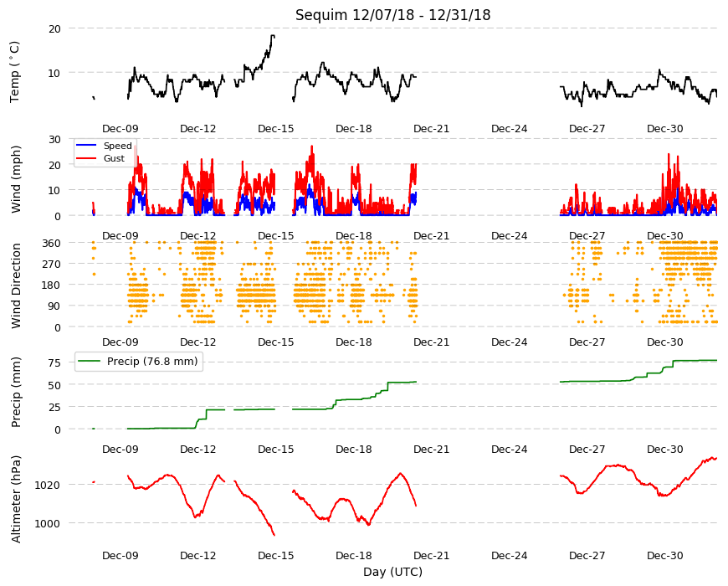Click the Speed legend text
The height and width of the screenshot is (586, 728).
coord(118,146)
